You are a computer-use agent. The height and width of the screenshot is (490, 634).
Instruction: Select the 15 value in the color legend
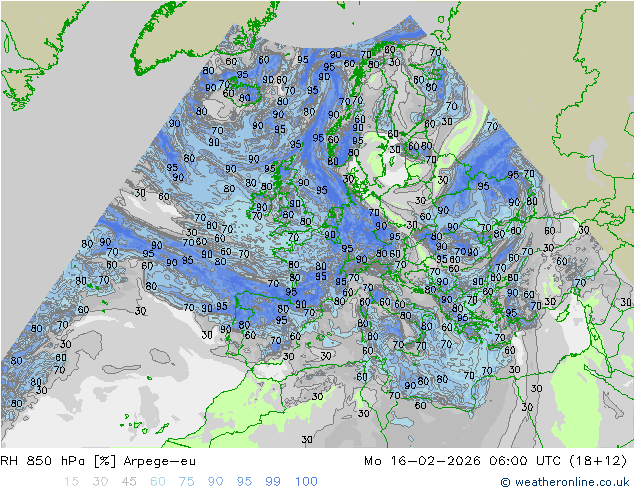pyautogui.click(x=71, y=482)
